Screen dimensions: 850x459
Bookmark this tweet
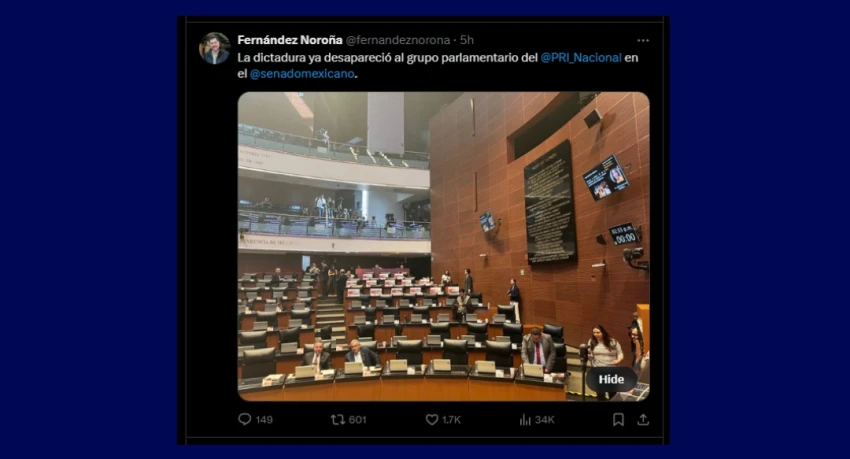click(x=618, y=419)
